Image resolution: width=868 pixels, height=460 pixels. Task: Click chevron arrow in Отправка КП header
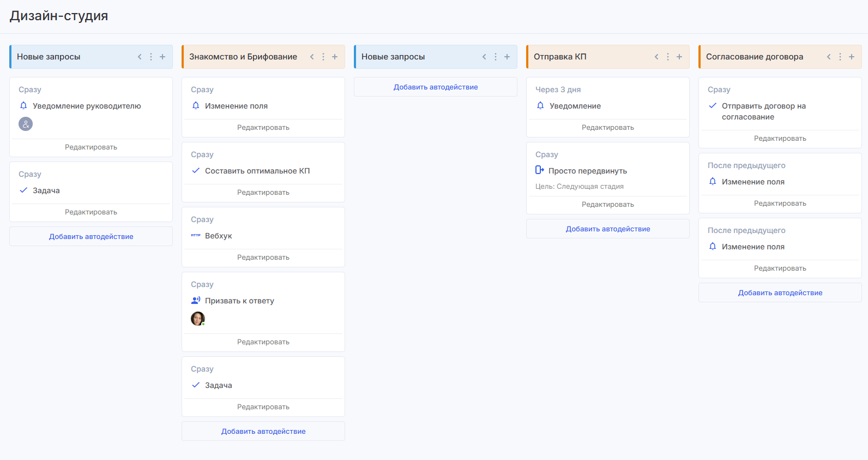click(656, 57)
